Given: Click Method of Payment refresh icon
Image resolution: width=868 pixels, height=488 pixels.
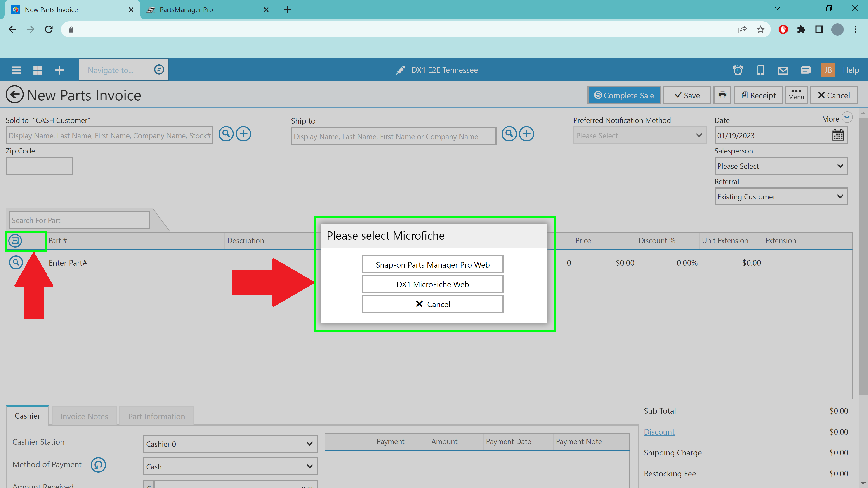Looking at the screenshot, I should tap(98, 465).
